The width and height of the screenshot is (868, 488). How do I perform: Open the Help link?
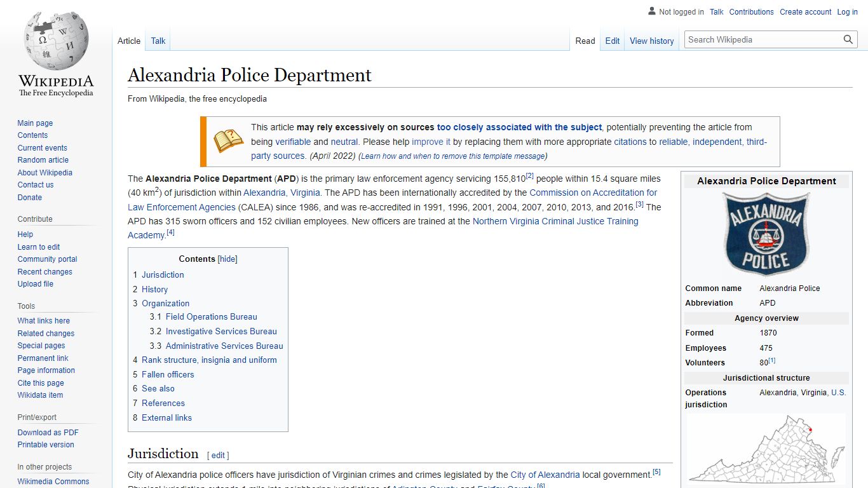(25, 234)
